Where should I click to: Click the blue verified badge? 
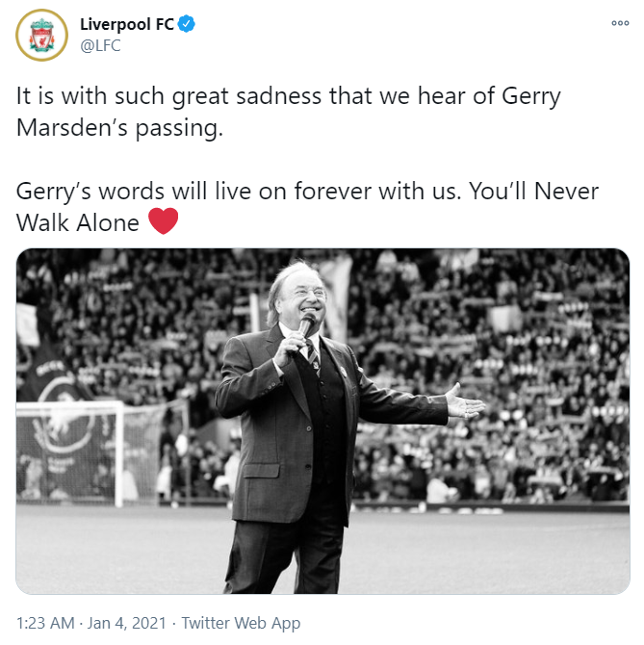pyautogui.click(x=186, y=24)
